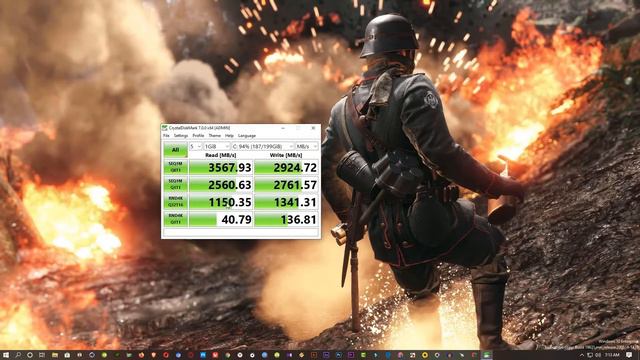This screenshot has height=360, width=640.
Task: Open the MB/s unit dropdown
Action: [307, 146]
